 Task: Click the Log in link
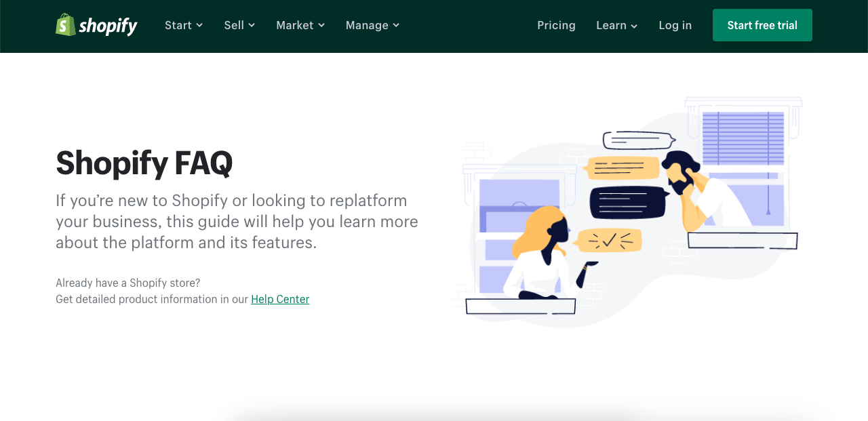click(x=675, y=25)
